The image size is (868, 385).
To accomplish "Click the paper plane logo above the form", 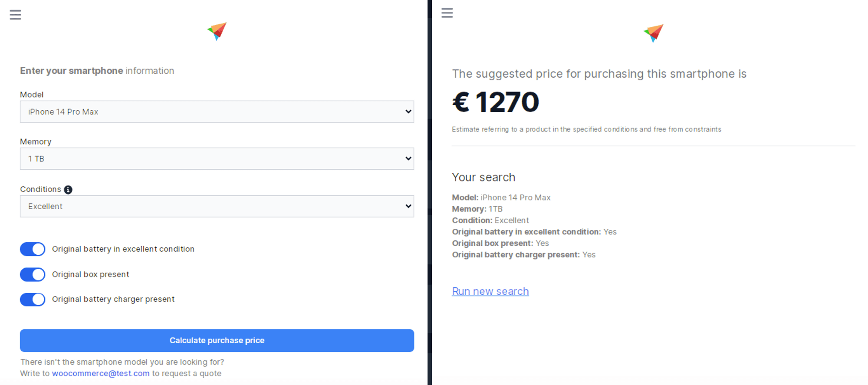I will 217,31.
